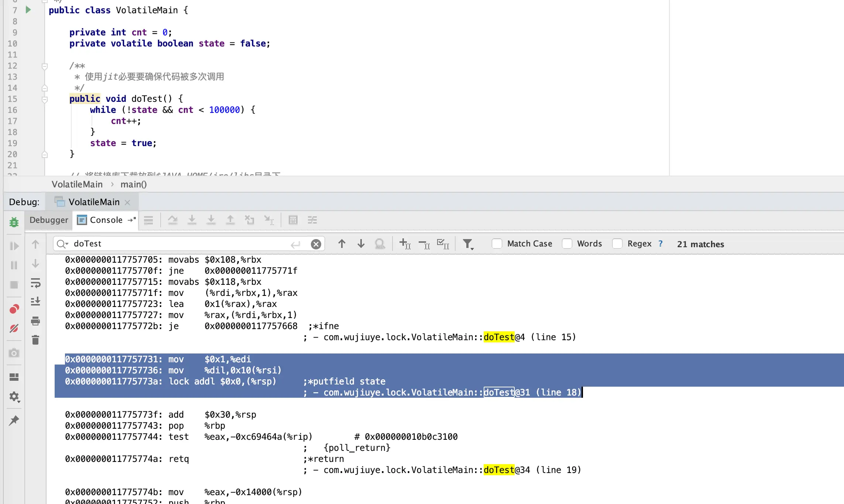
Task: Click the trash Clear All icon
Action: coord(35,340)
